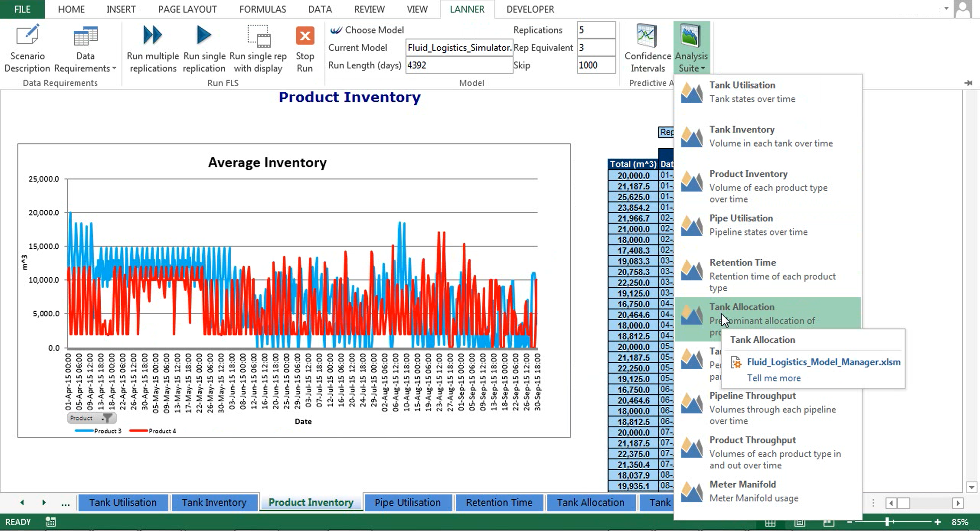Select the LANNER ribbon tab
Image resolution: width=980 pixels, height=531 pixels.
click(467, 9)
